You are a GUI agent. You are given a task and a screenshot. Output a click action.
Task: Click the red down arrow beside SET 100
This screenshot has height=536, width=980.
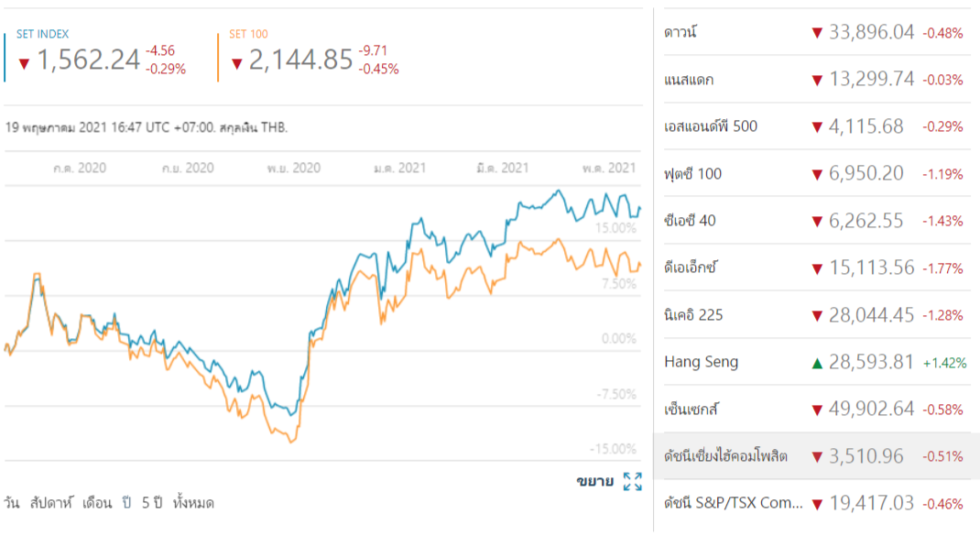(237, 63)
